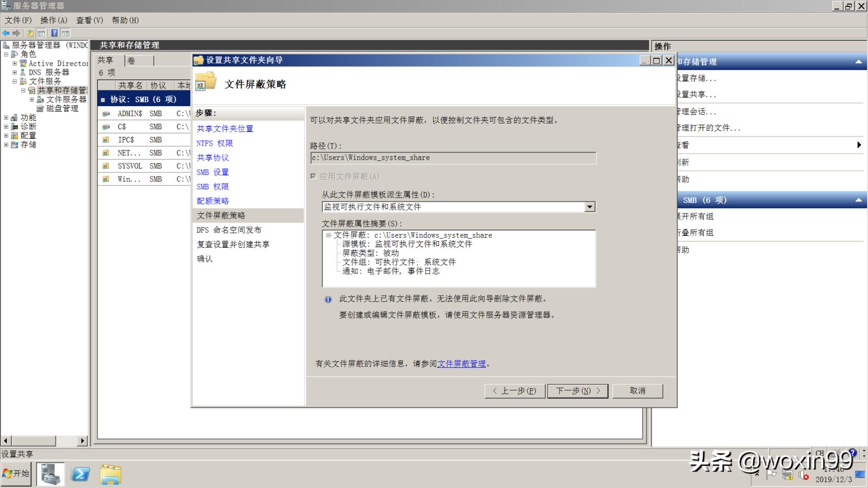Select the SYSVOL shared folder icon

tap(106, 166)
